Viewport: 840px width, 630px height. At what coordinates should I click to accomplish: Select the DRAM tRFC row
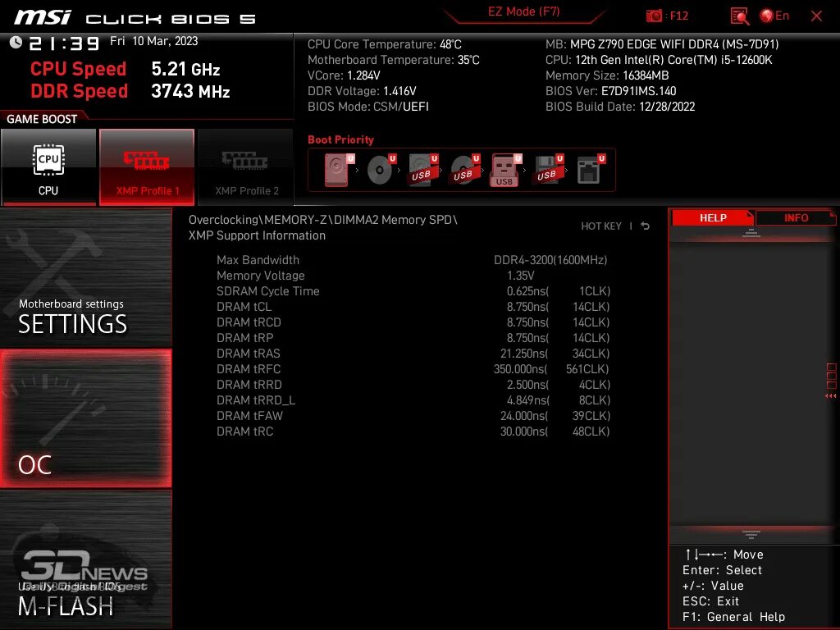413,368
